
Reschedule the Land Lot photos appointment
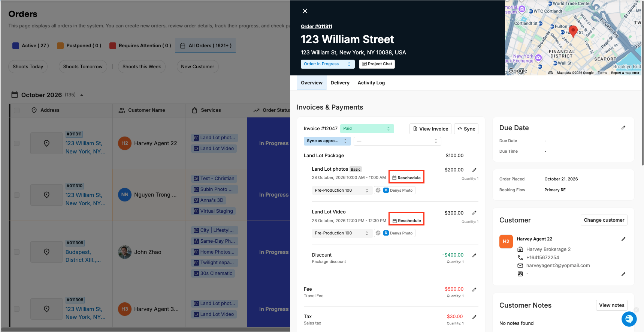406,178
